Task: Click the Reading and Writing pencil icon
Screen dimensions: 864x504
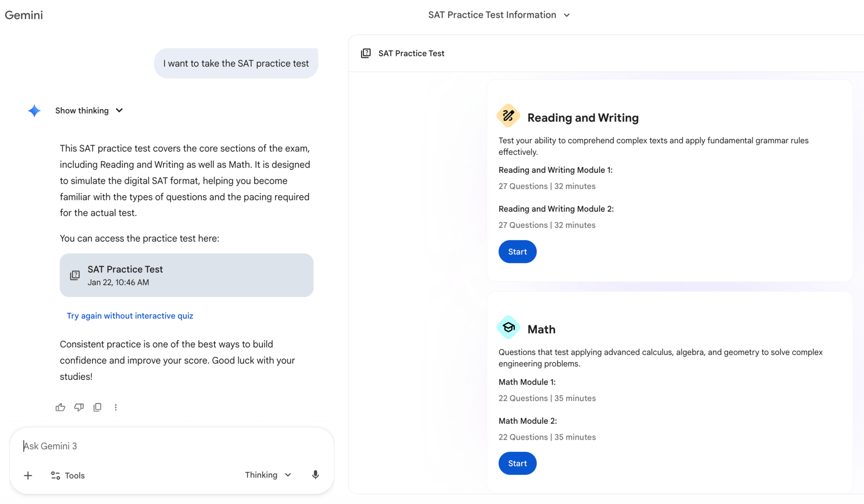Action: pos(508,116)
